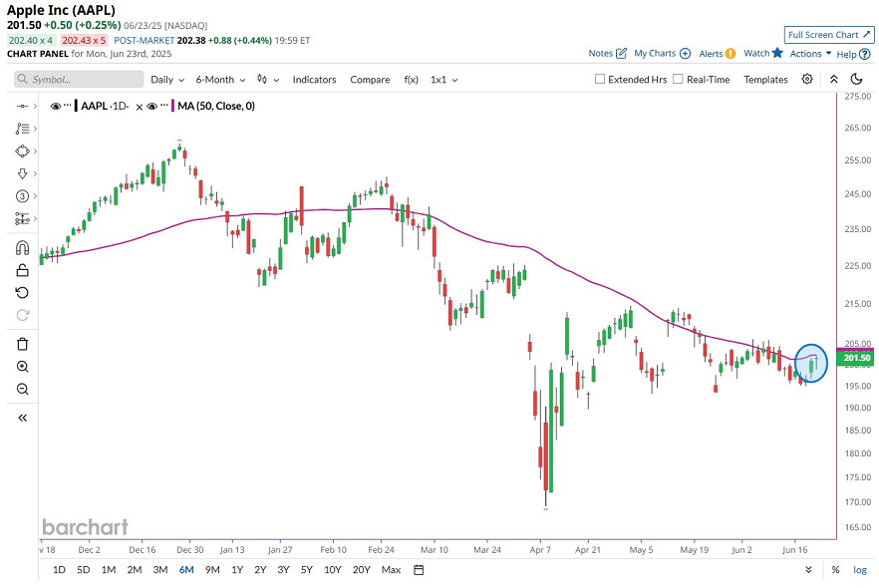The image size is (879, 588).
Task: Undo the last chart action
Action: pos(22,292)
